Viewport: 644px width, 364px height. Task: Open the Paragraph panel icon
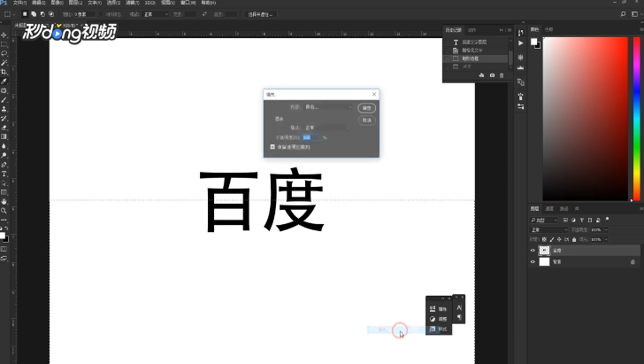tap(459, 317)
